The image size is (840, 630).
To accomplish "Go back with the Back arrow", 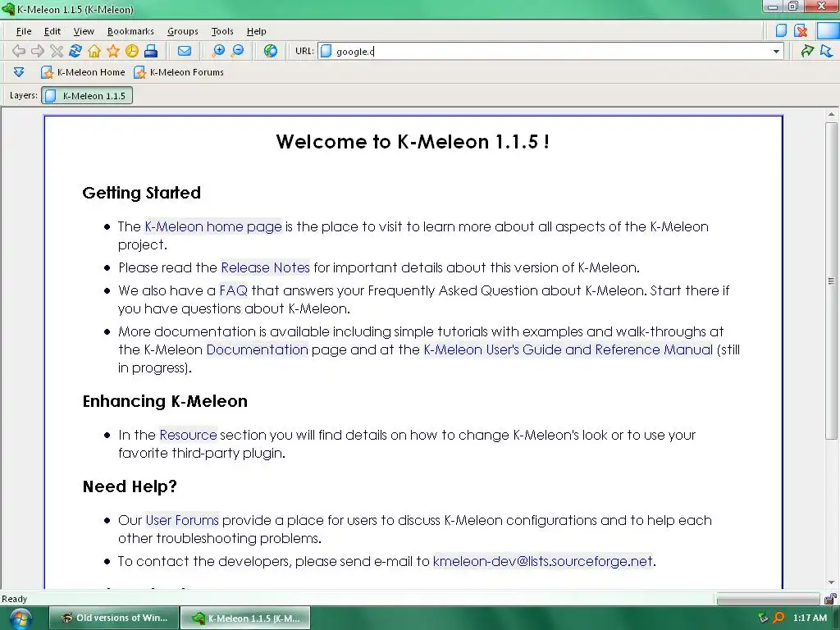I will (19, 51).
